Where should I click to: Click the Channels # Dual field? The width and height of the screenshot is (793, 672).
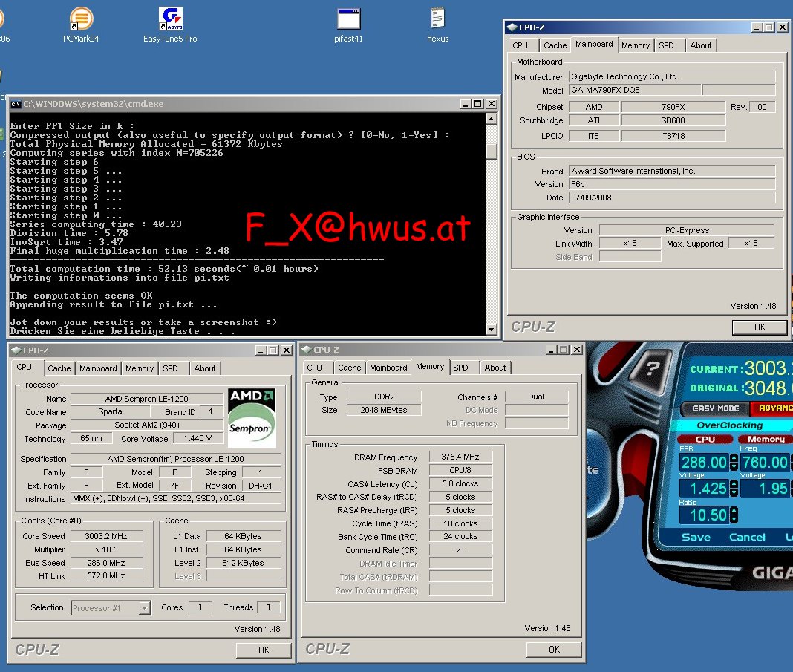(x=536, y=397)
